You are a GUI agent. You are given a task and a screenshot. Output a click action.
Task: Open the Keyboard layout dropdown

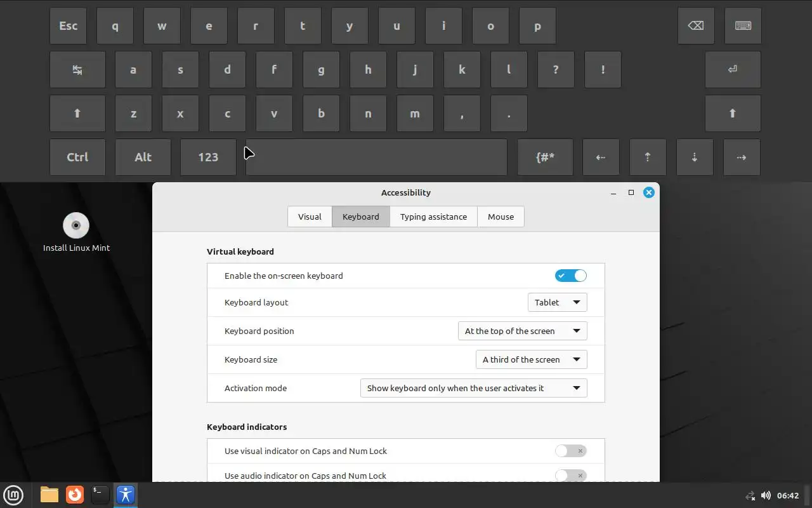(x=557, y=302)
